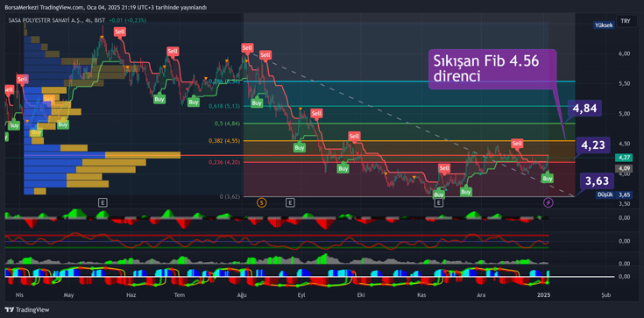Screen dimensions: 644x318
Task: Select the 3,63 price note label
Action: [597, 181]
